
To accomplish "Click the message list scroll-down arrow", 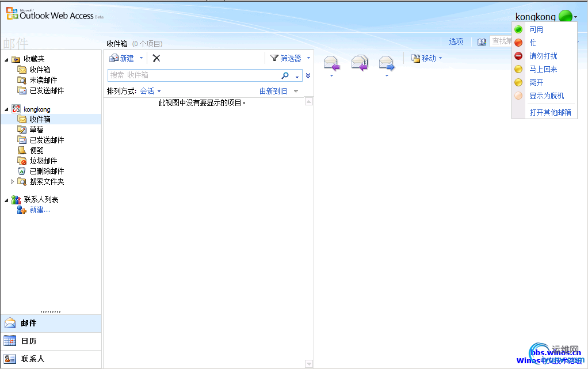I will pos(308,364).
